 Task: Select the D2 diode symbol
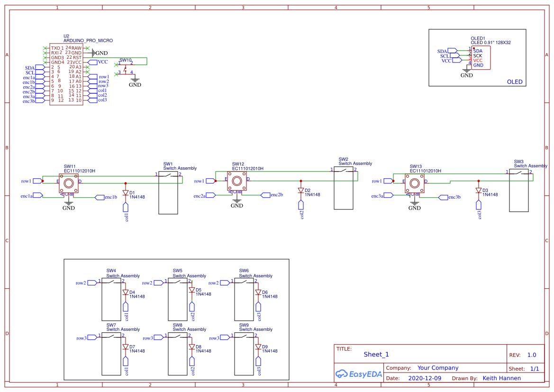(x=301, y=191)
